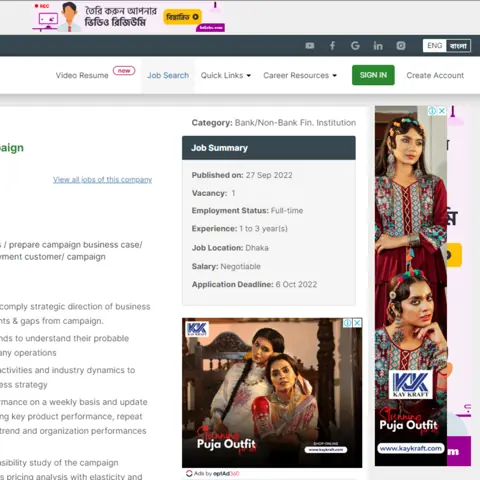The width and height of the screenshot is (480, 480).
Task: Switch language to Bangla
Action: point(458,46)
